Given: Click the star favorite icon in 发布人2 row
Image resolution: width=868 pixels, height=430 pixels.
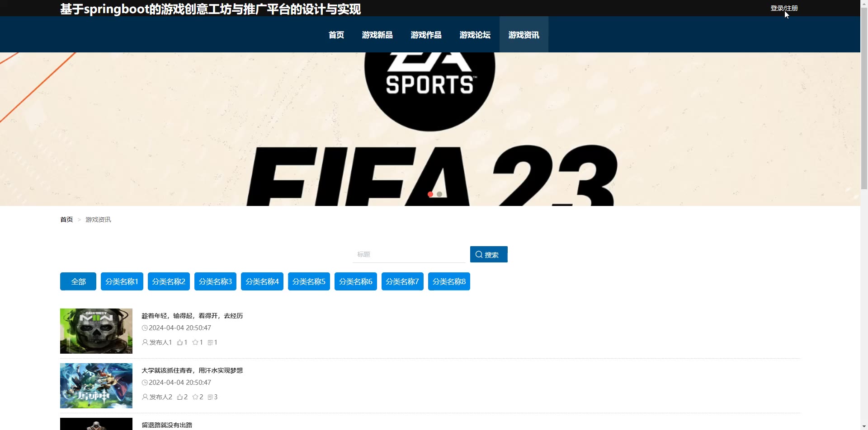Looking at the screenshot, I should click(x=195, y=397).
